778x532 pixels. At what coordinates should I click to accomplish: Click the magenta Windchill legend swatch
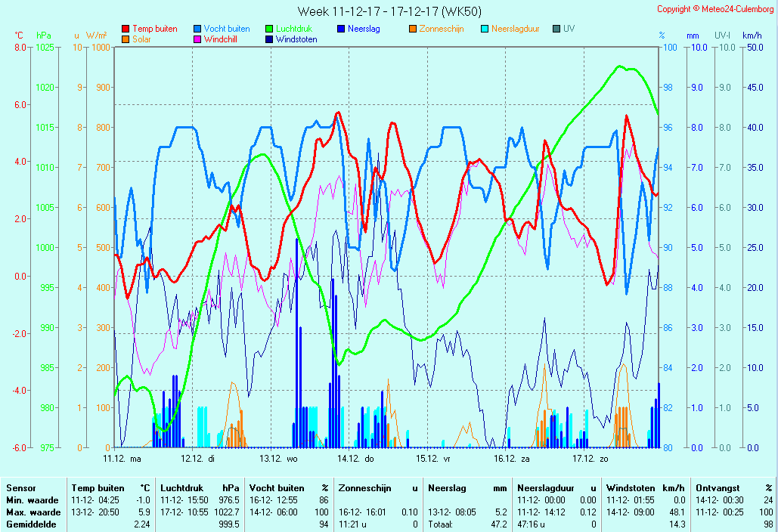[197, 39]
